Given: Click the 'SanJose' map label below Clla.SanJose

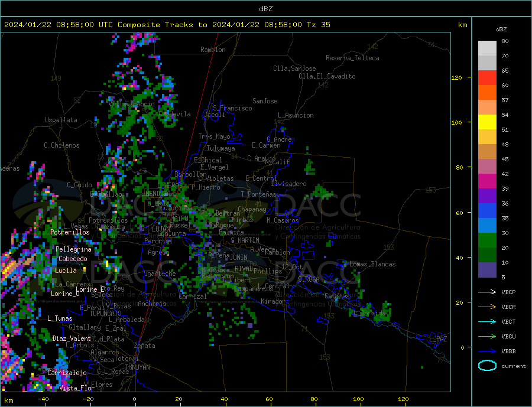Looking at the screenshot, I should click(x=265, y=101).
